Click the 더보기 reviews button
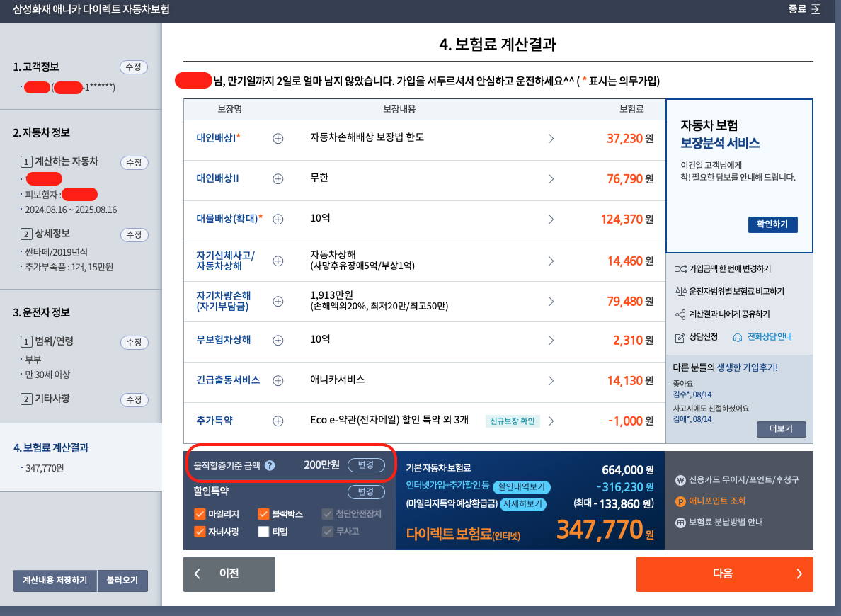This screenshot has width=841, height=616. pos(781,429)
